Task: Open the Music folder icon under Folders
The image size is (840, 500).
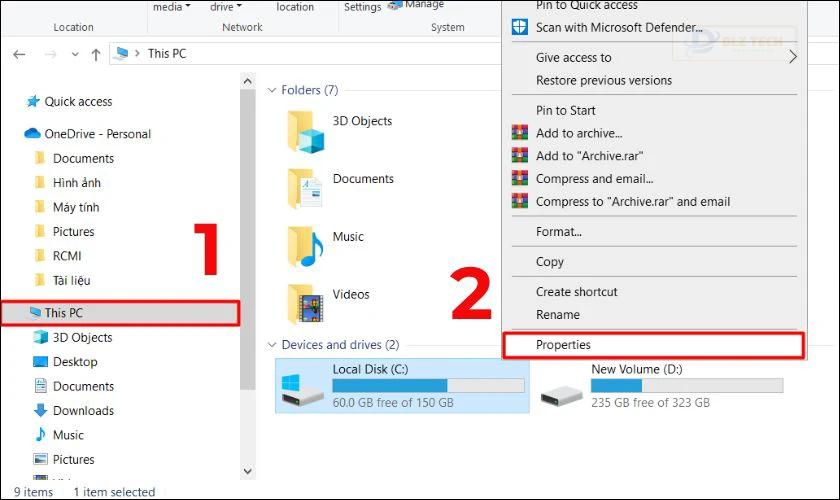Action: point(305,247)
